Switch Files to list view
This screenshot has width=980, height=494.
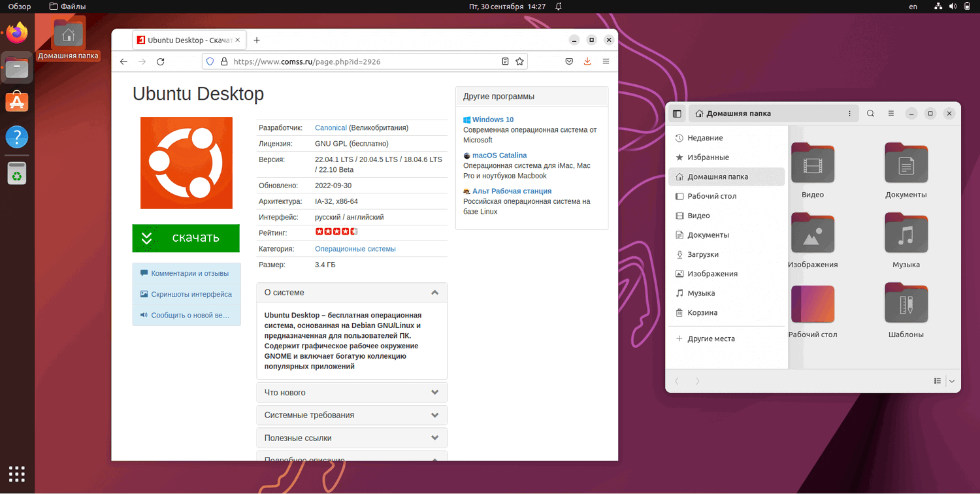point(938,381)
